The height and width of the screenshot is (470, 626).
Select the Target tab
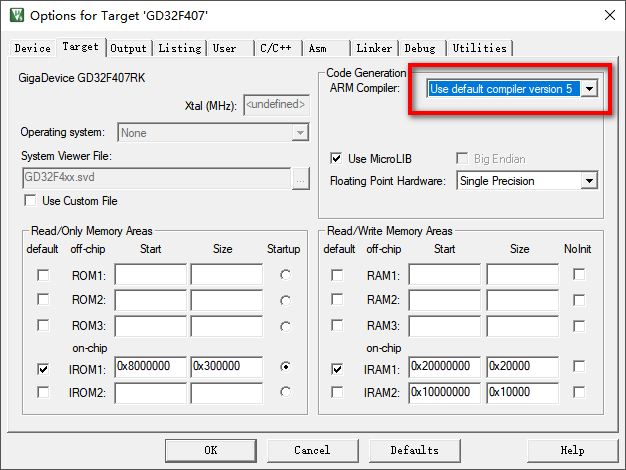pos(81,47)
